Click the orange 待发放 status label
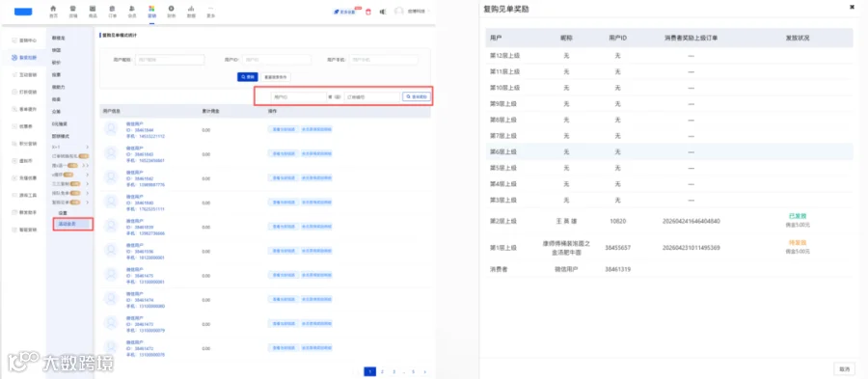Screen dimensions: 868x379 tap(798, 242)
